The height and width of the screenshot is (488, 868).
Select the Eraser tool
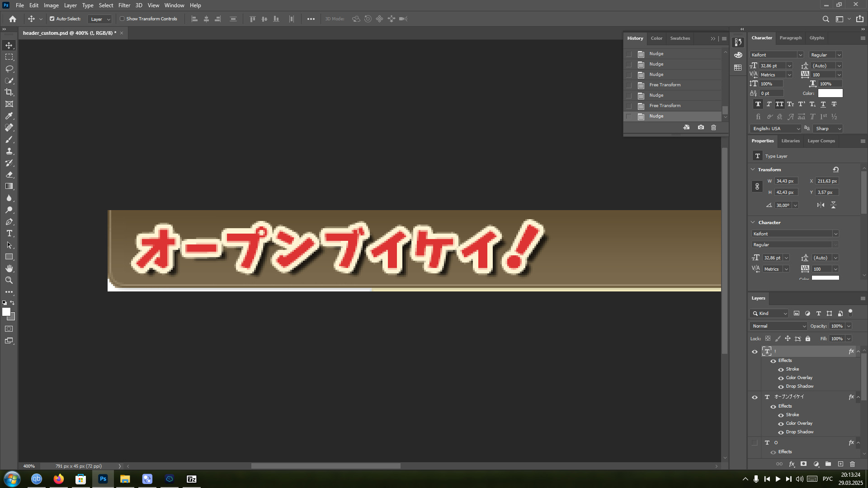(9, 174)
